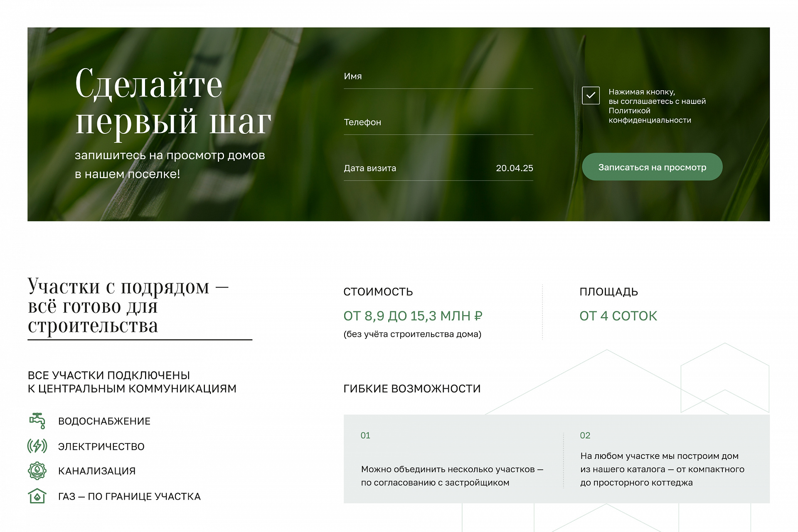Click the 'Записаться на просмотр' button
Screen dimensions: 798x532
pyautogui.click(x=652, y=167)
